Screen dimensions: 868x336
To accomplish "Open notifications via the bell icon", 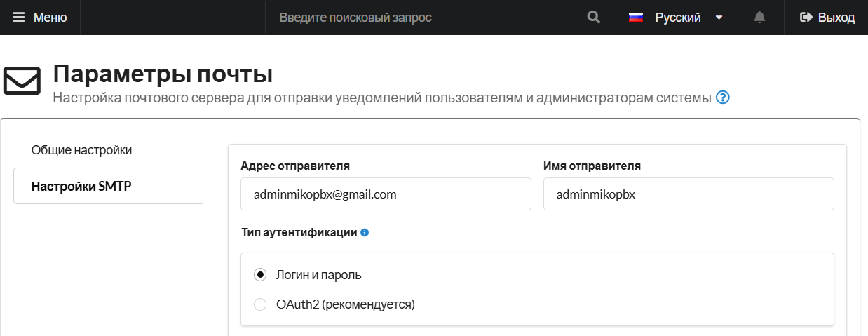I will point(759,18).
